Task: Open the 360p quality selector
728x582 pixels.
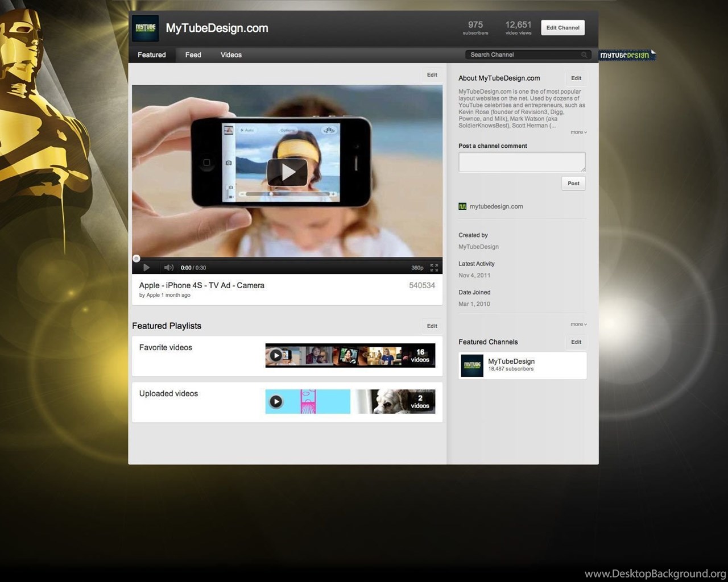Action: pos(417,268)
